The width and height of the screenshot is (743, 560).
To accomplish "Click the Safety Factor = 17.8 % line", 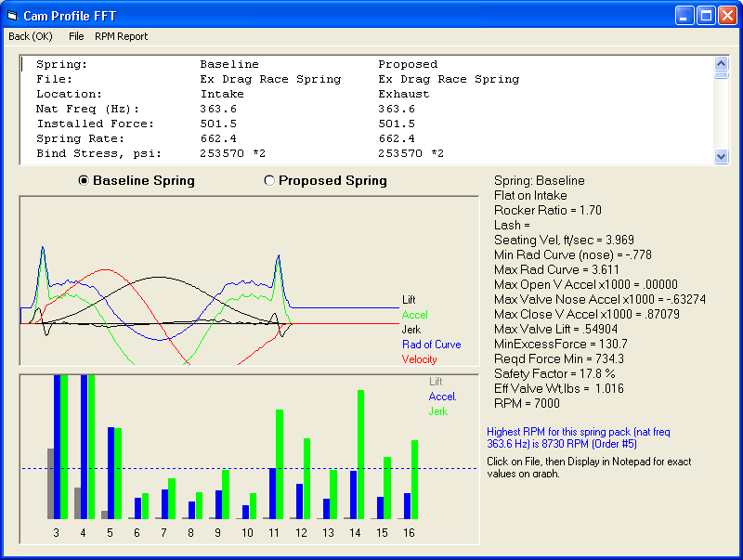I will point(554,374).
